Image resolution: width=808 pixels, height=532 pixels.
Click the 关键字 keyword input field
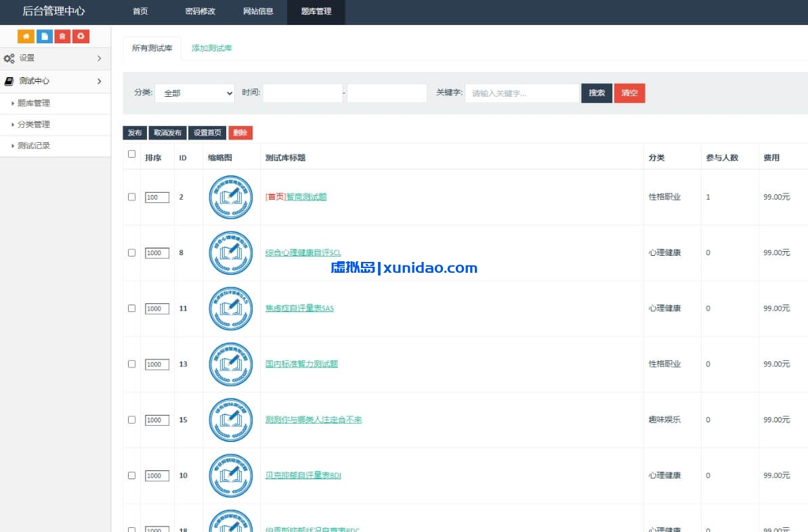(x=522, y=93)
